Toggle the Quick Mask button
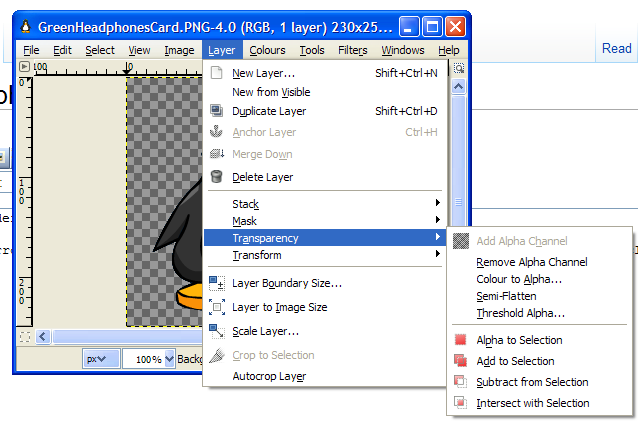This screenshot has width=638, height=428. click(x=25, y=337)
